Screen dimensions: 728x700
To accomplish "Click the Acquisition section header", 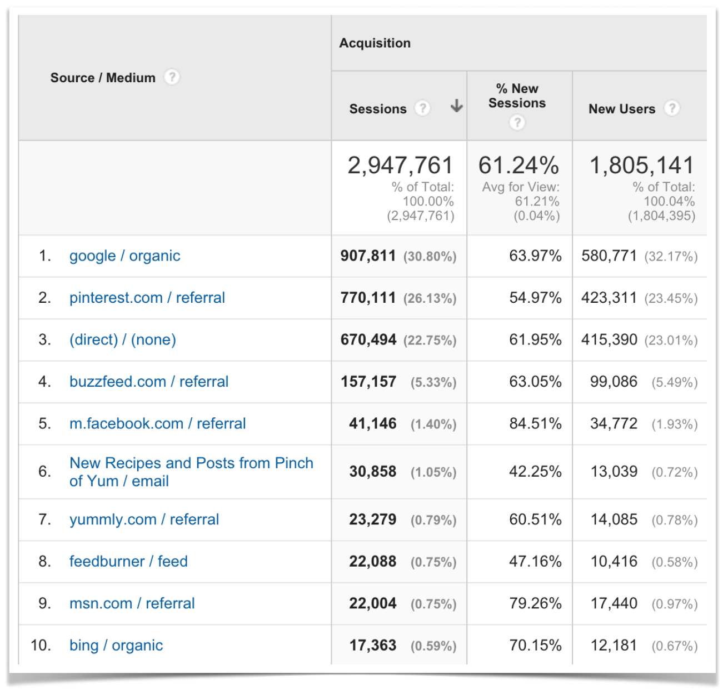I will (x=375, y=43).
